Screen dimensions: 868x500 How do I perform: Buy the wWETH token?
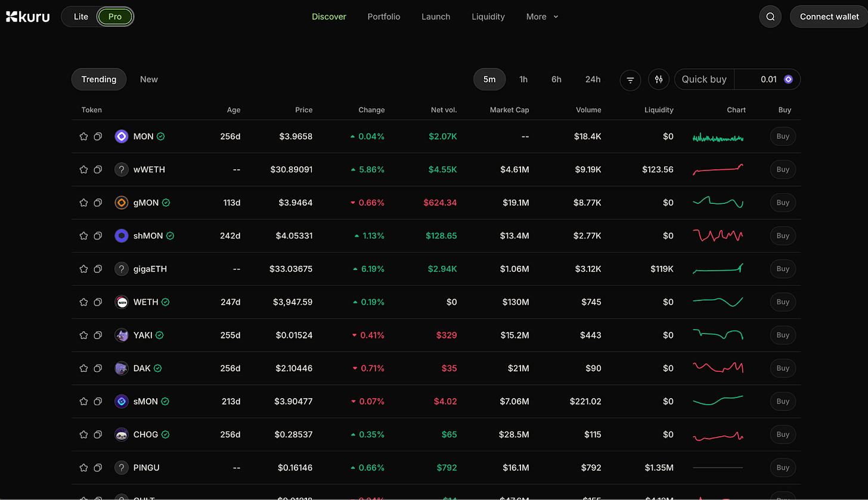click(783, 170)
